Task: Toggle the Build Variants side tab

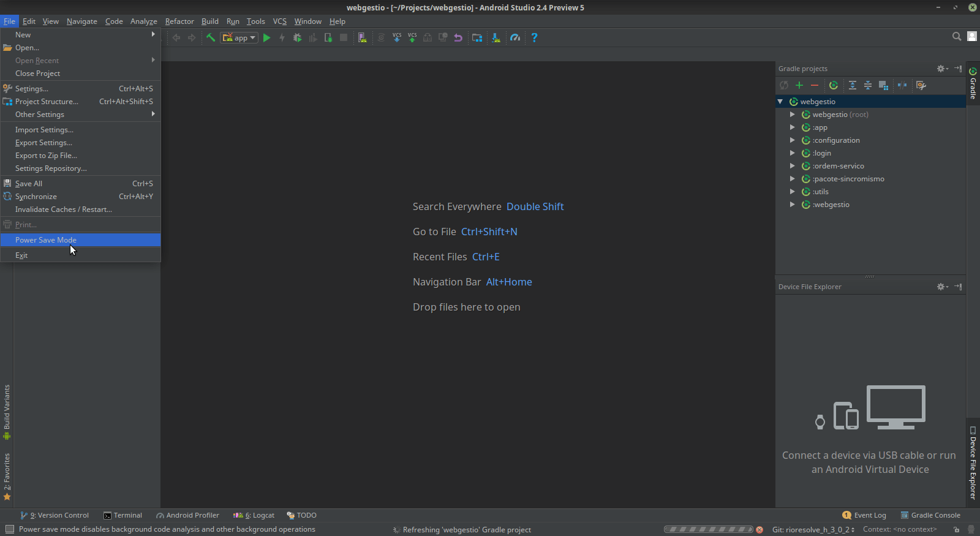Action: [7, 412]
